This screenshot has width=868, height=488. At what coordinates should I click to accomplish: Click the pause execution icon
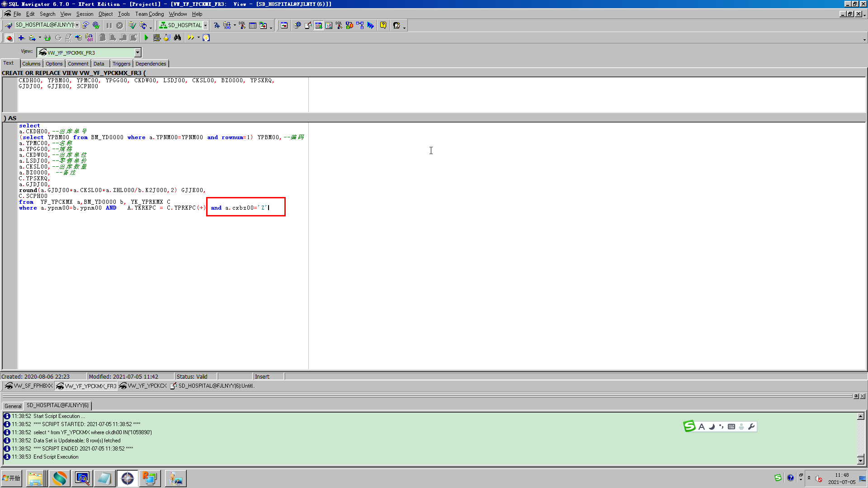coord(109,26)
